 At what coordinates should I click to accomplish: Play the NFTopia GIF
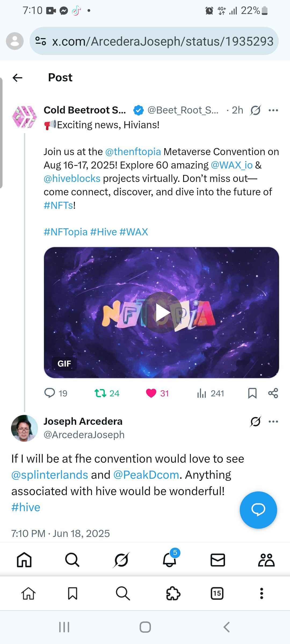pos(162,312)
